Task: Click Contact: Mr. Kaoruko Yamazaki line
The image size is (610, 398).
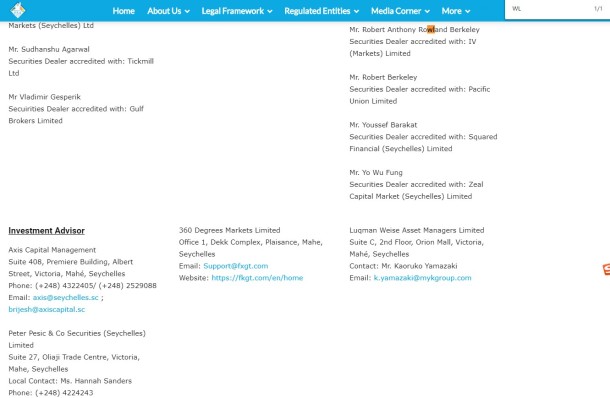Action: 403,266
